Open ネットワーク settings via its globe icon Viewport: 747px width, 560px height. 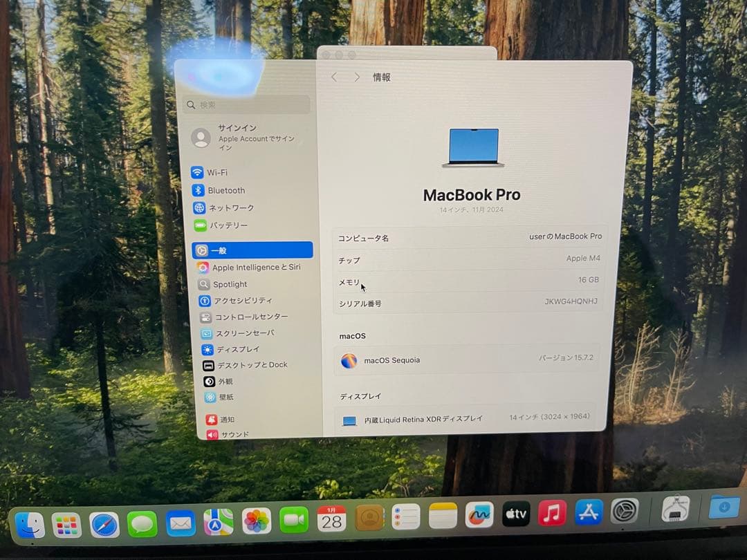[x=201, y=207]
